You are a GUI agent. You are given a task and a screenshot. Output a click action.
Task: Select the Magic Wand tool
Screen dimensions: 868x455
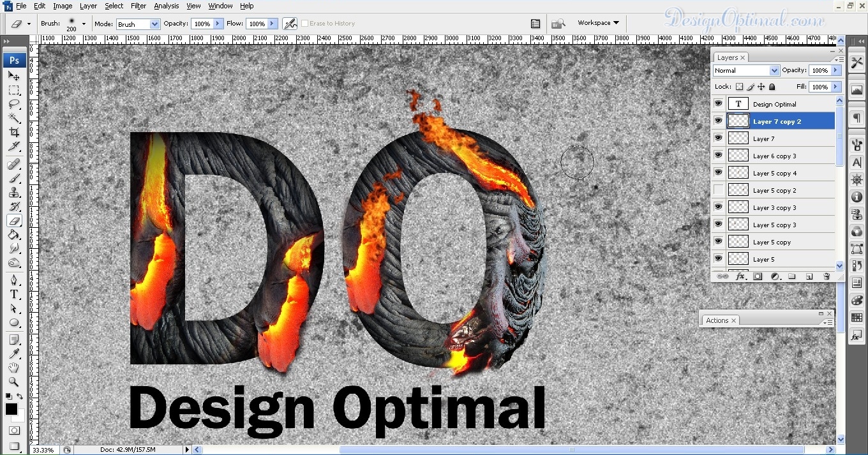coord(14,118)
